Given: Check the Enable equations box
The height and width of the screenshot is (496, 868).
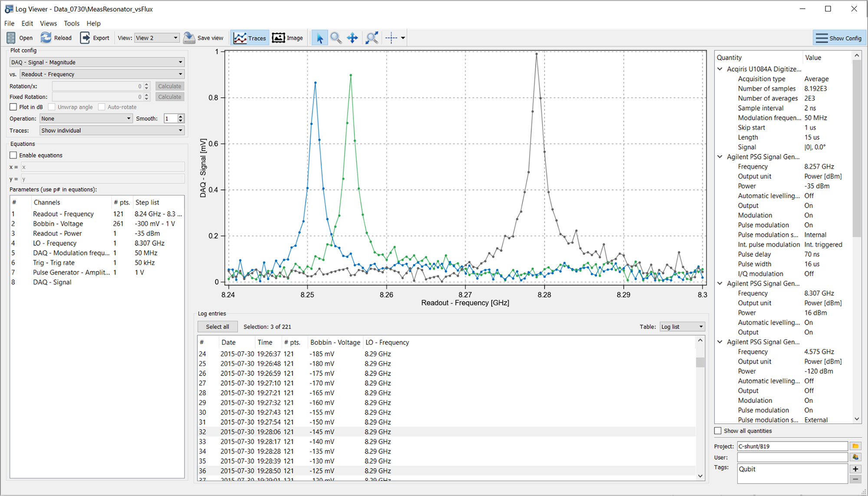Looking at the screenshot, I should coord(13,155).
